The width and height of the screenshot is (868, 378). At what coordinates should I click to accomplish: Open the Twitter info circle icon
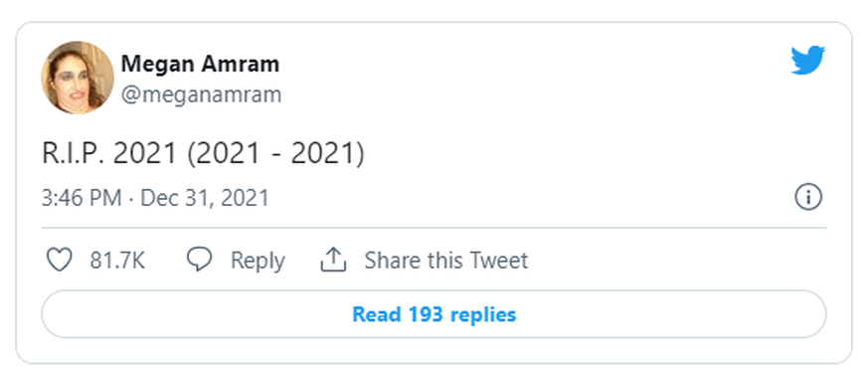pyautogui.click(x=808, y=198)
